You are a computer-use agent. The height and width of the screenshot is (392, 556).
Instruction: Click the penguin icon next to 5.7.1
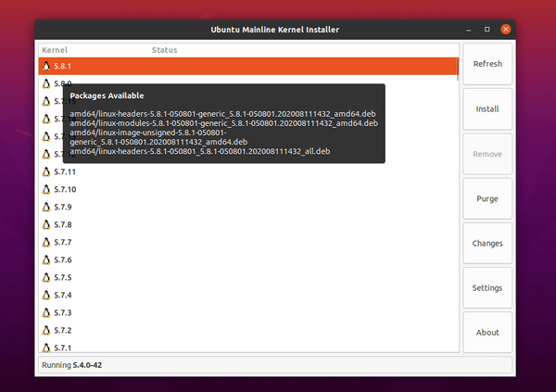(46, 348)
